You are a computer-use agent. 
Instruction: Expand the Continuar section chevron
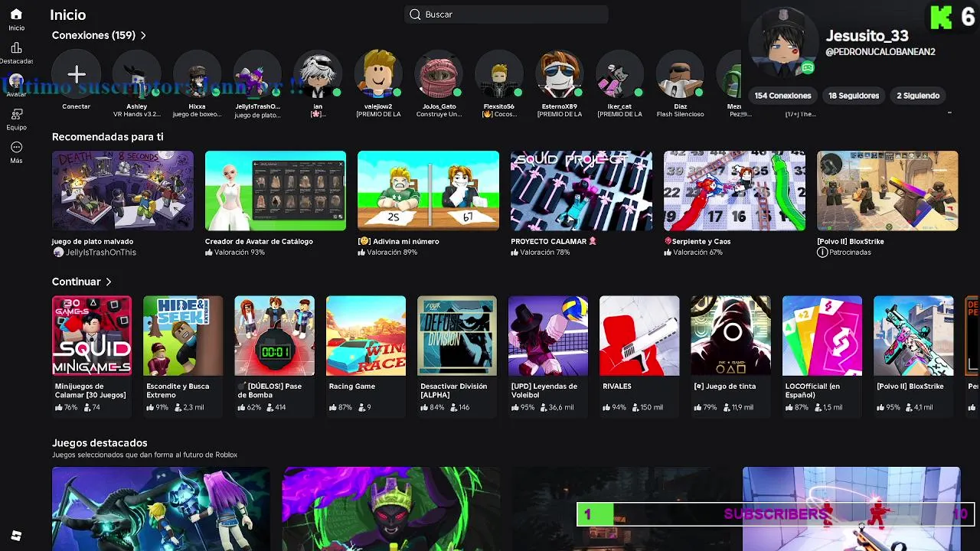point(109,282)
